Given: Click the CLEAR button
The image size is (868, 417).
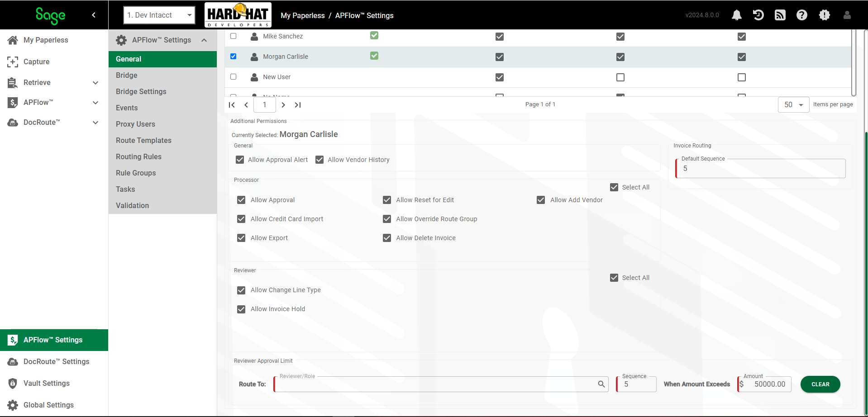Looking at the screenshot, I should tap(820, 384).
